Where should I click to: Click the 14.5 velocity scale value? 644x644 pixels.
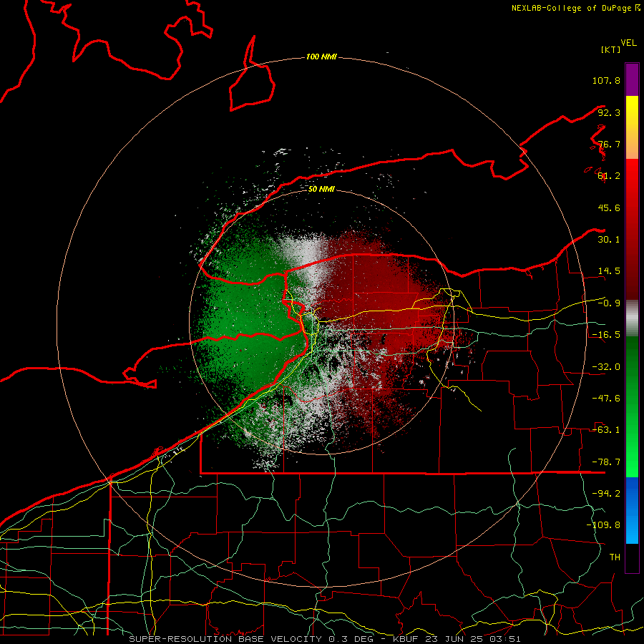(x=609, y=271)
